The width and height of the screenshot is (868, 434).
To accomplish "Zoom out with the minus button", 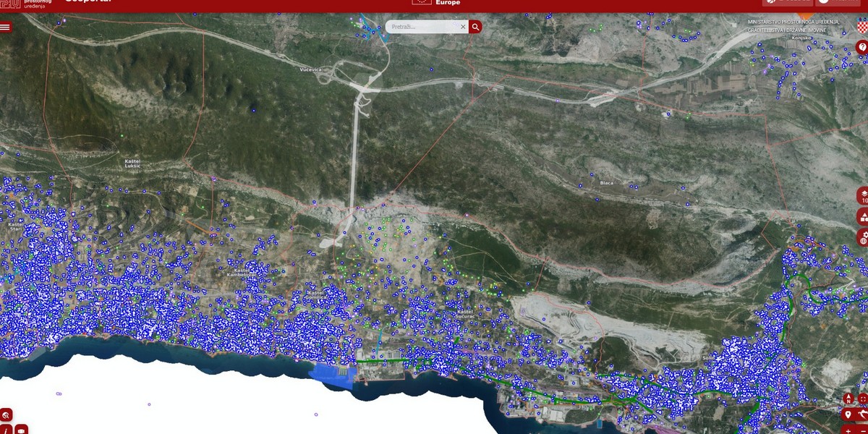I will click(863, 430).
